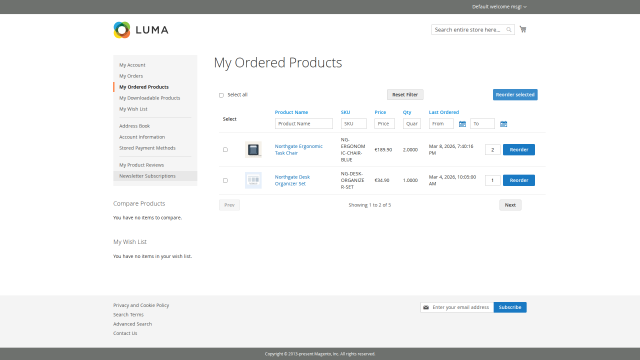Open Northgate Desk Organizer Set product link

point(292,180)
